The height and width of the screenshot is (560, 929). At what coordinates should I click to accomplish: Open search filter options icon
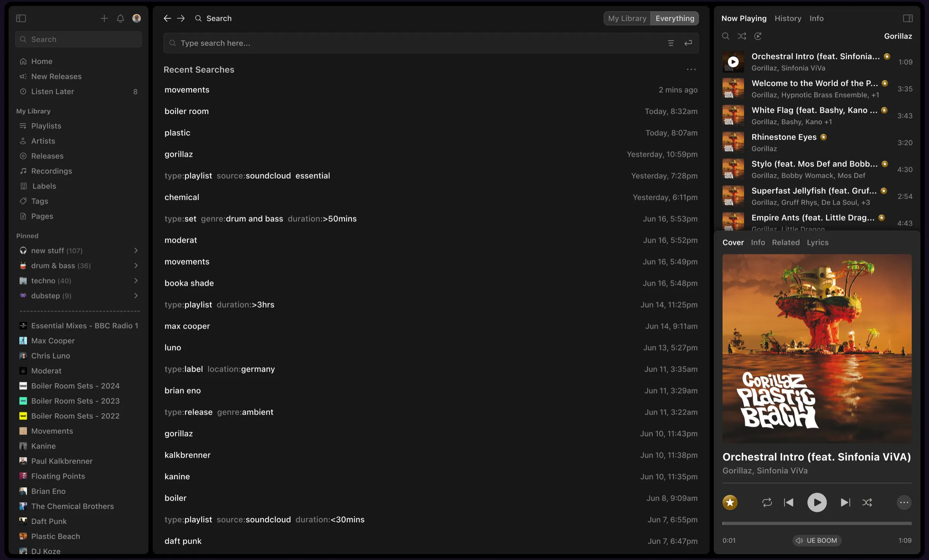(671, 43)
